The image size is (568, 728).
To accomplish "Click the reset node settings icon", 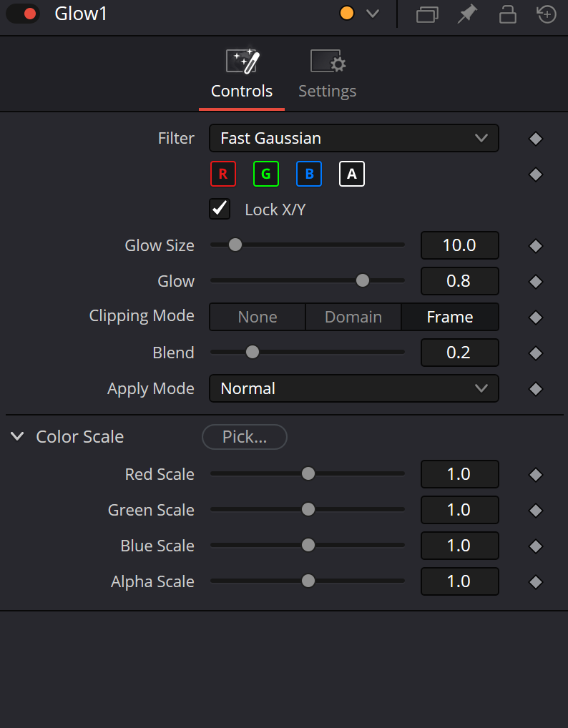I will [x=546, y=14].
